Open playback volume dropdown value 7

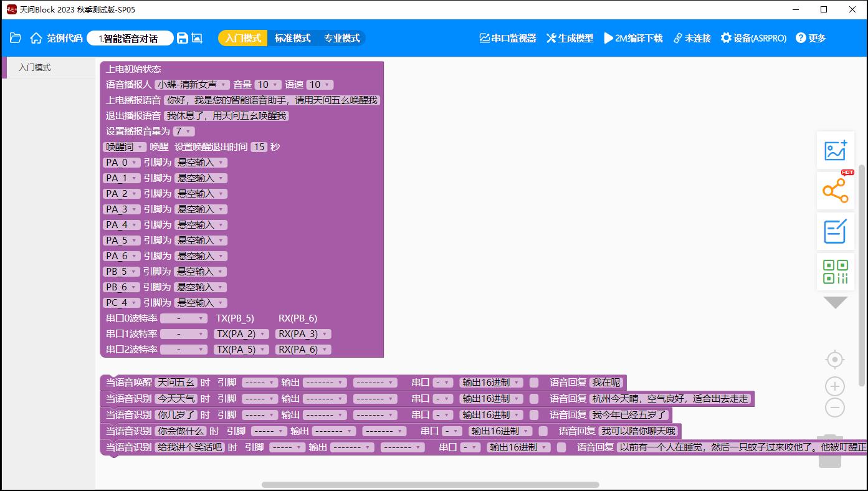coord(184,131)
